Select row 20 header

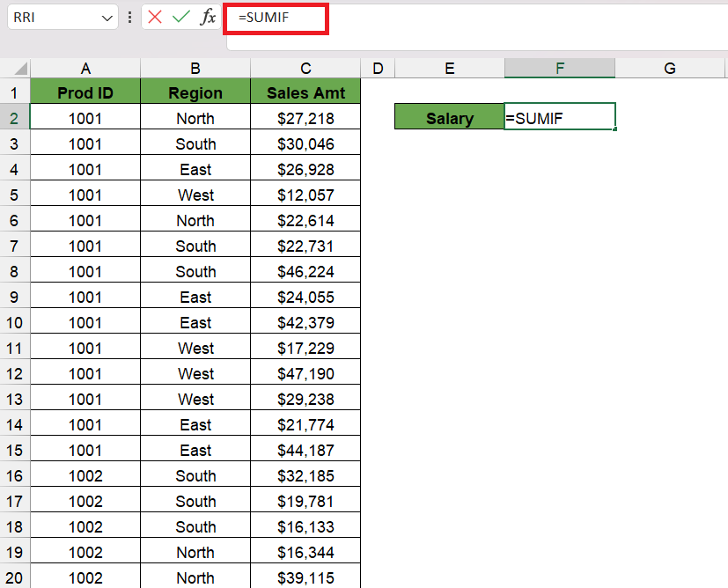pyautogui.click(x=14, y=577)
